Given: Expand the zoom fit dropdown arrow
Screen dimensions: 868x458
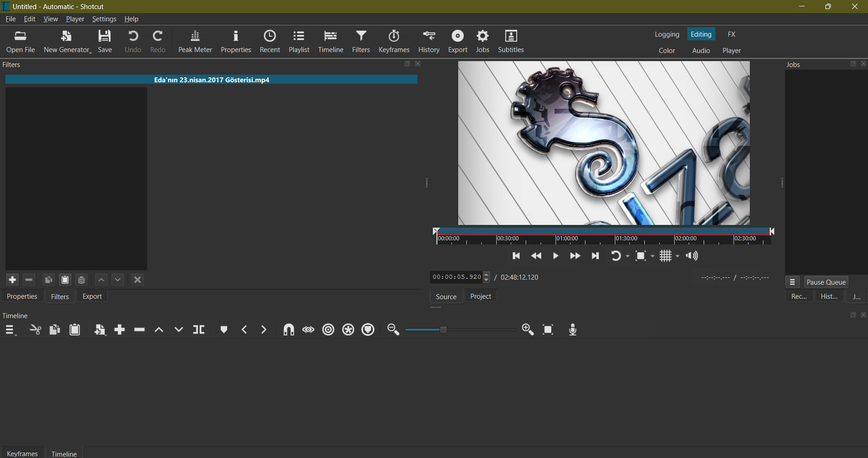Looking at the screenshot, I should point(652,256).
